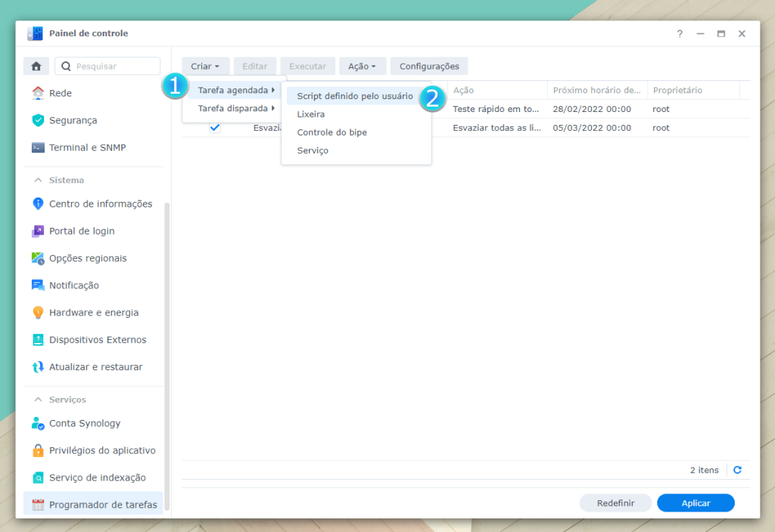Select Privilégios do aplicativo lock icon

point(38,450)
